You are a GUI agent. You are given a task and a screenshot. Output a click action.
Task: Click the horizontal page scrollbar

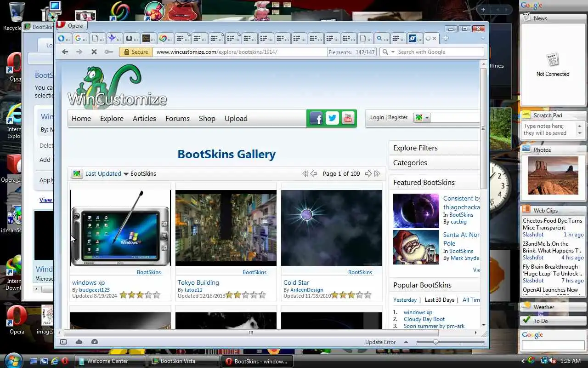(x=251, y=333)
